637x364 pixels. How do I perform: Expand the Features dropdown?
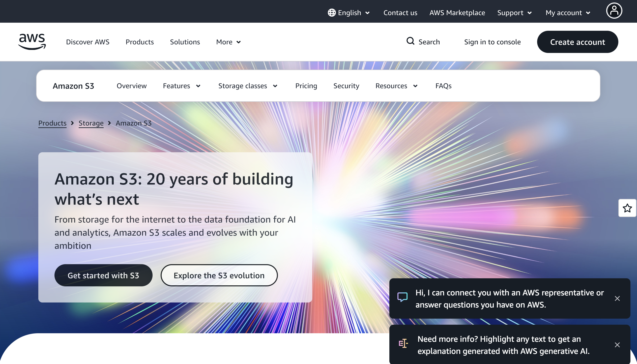click(182, 86)
